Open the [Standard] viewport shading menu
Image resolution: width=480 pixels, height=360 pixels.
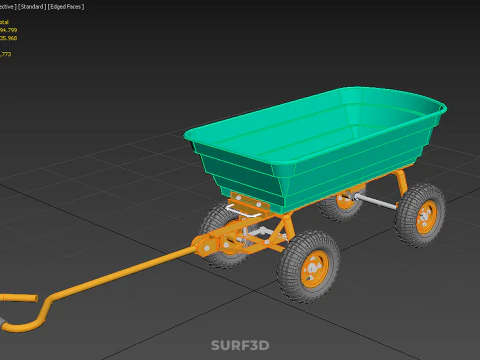(x=32, y=7)
